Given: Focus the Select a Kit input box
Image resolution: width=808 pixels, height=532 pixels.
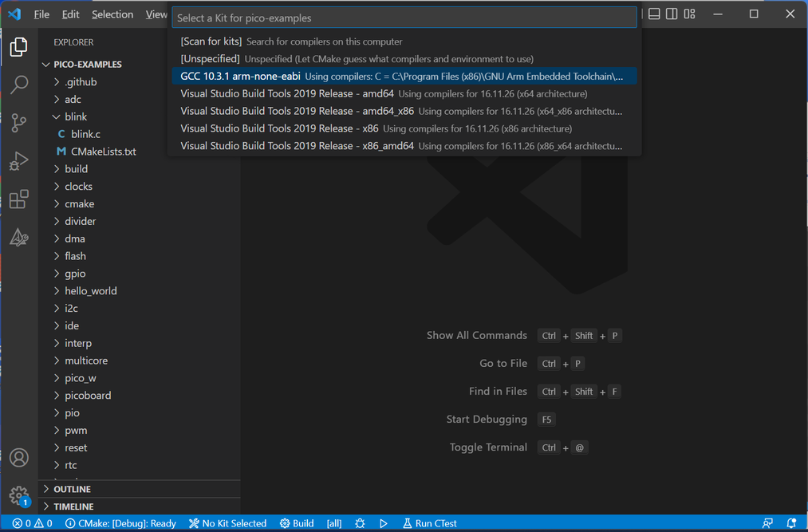Looking at the screenshot, I should 404,18.
